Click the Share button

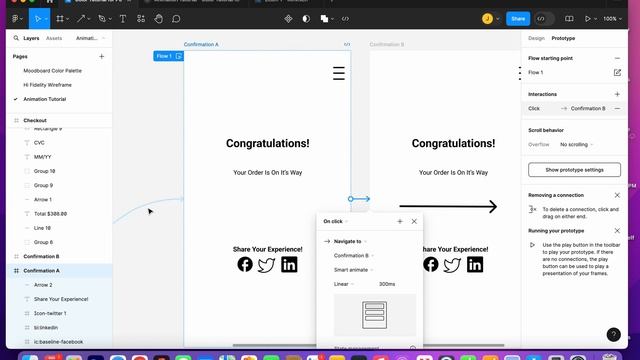coord(518,19)
